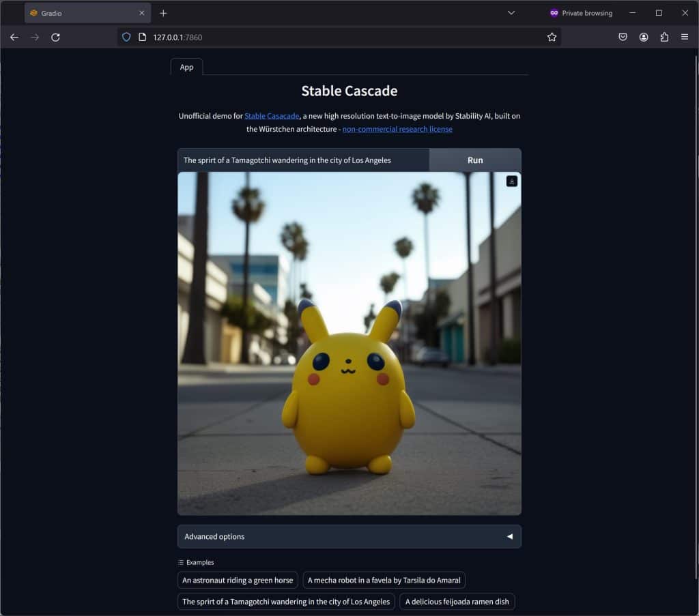Close the Gradio tab
This screenshot has width=699, height=616.
coord(142,14)
